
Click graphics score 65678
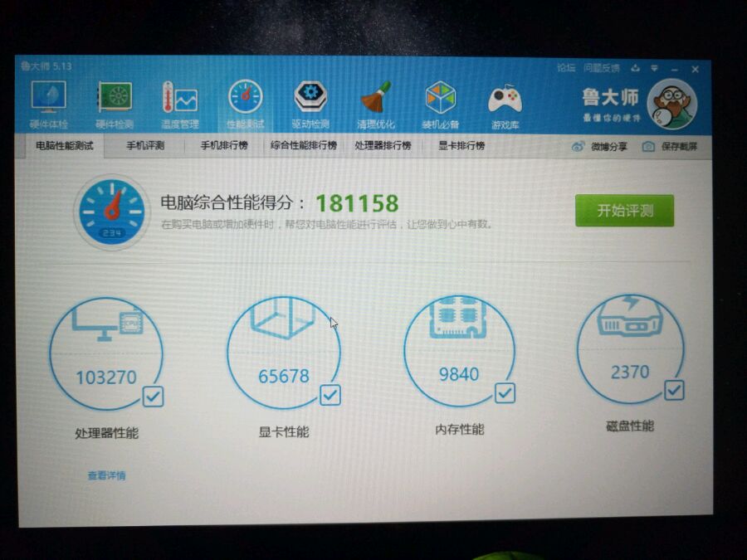[284, 376]
